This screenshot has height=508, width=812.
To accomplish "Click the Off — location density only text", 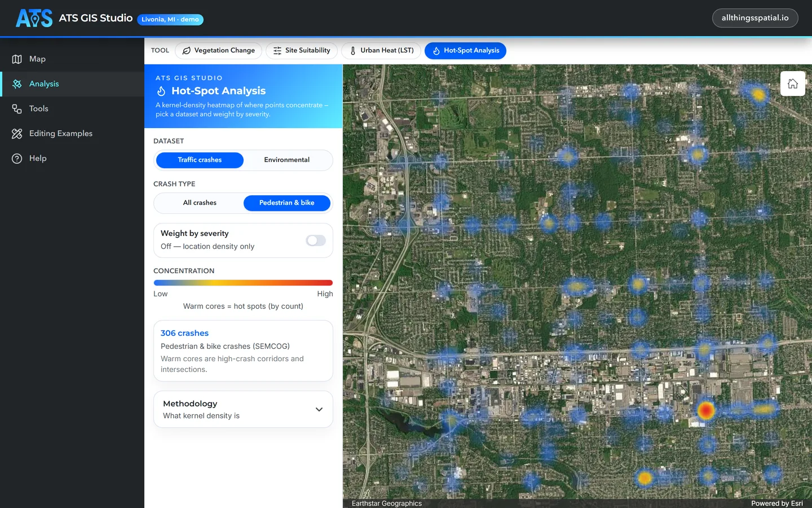I will click(x=208, y=247).
